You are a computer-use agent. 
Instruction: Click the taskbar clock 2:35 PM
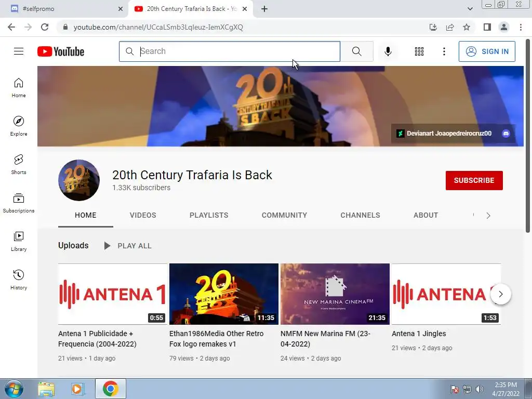point(506,389)
